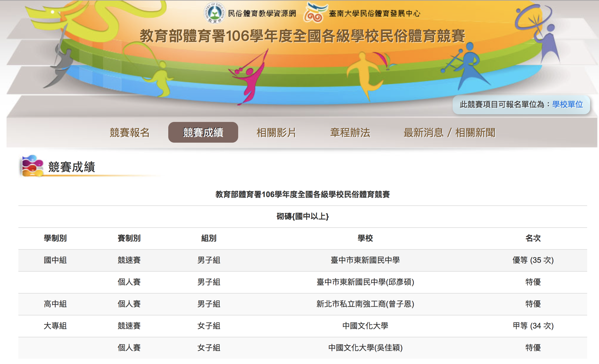Image resolution: width=599 pixels, height=364 pixels.
Task: Click the bold competition title above the table
Action: tap(302, 194)
